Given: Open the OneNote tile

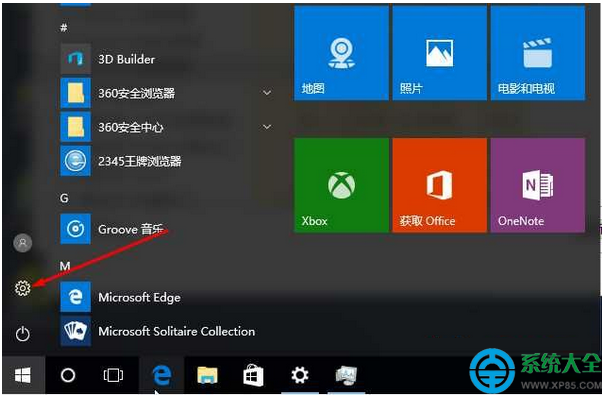Looking at the screenshot, I should click(x=538, y=185).
